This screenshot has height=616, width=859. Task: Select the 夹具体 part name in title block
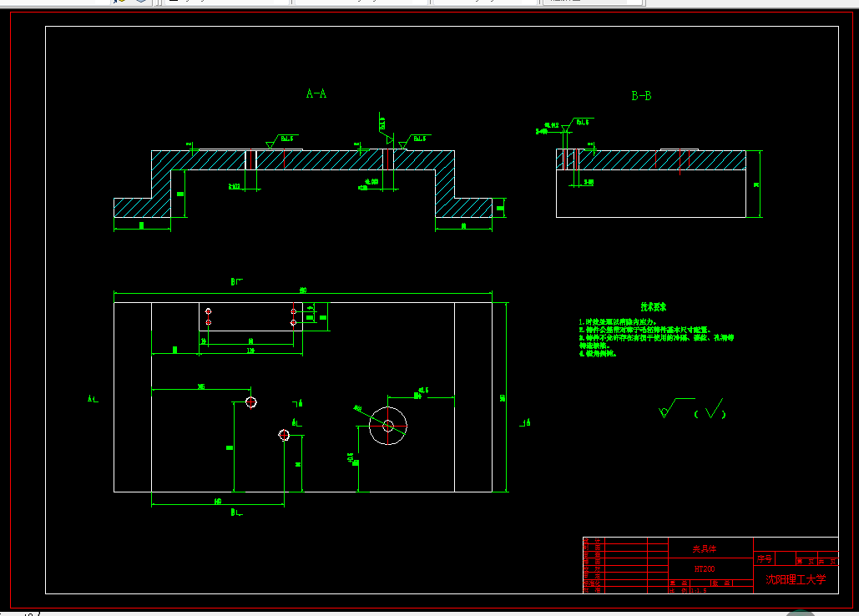click(704, 548)
